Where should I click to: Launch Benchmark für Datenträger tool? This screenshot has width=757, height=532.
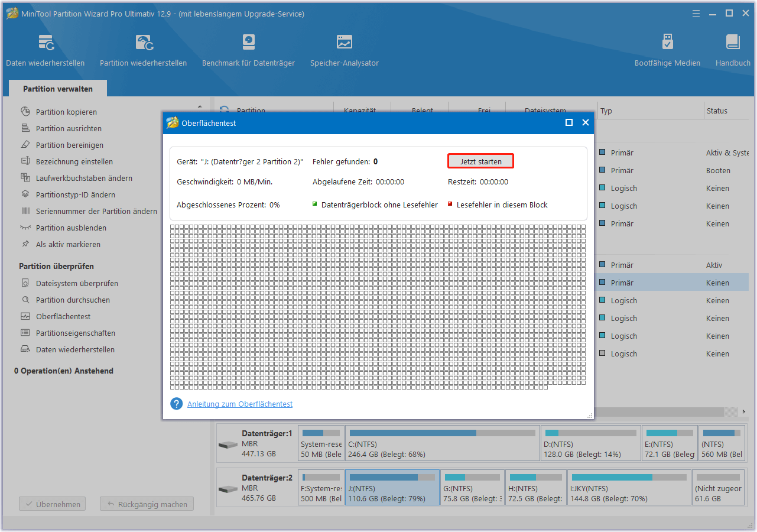(248, 50)
